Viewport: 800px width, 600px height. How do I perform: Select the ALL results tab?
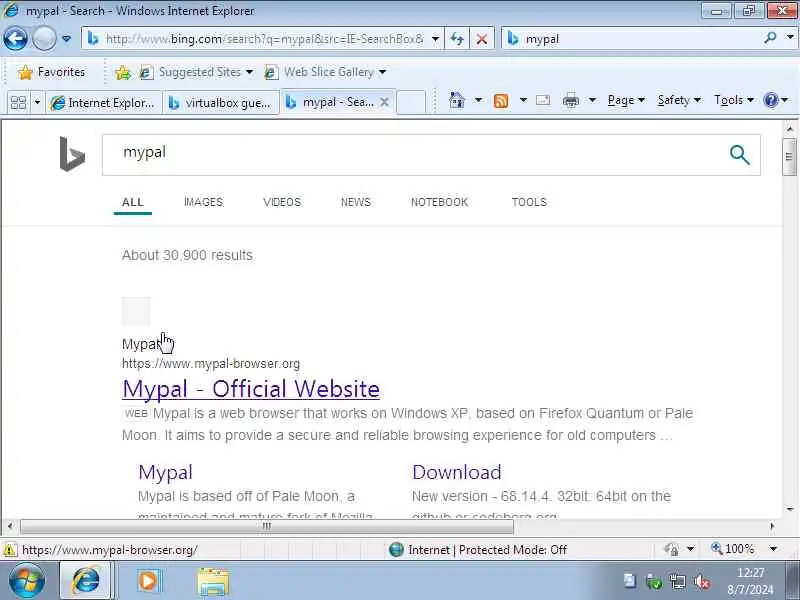click(133, 202)
